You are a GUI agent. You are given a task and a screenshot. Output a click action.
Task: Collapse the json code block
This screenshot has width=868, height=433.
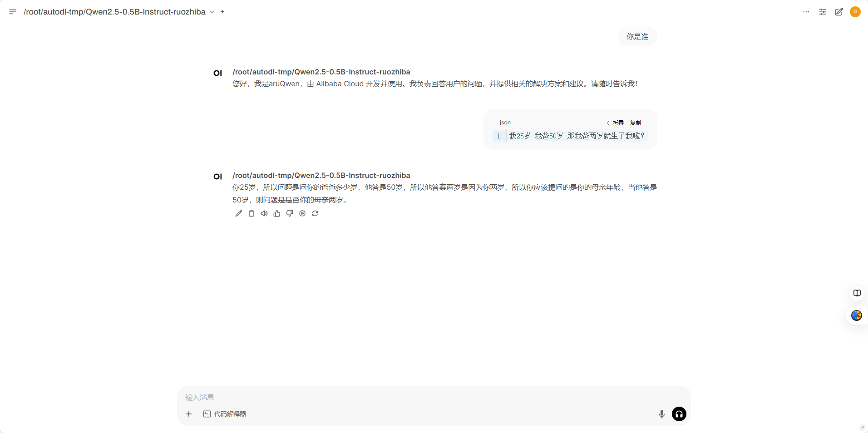click(x=616, y=123)
